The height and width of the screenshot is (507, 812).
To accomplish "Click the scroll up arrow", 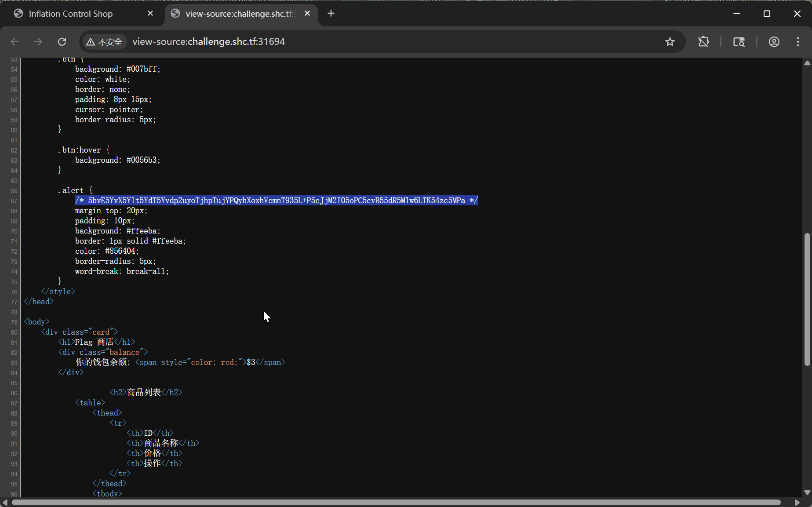I will (x=807, y=63).
